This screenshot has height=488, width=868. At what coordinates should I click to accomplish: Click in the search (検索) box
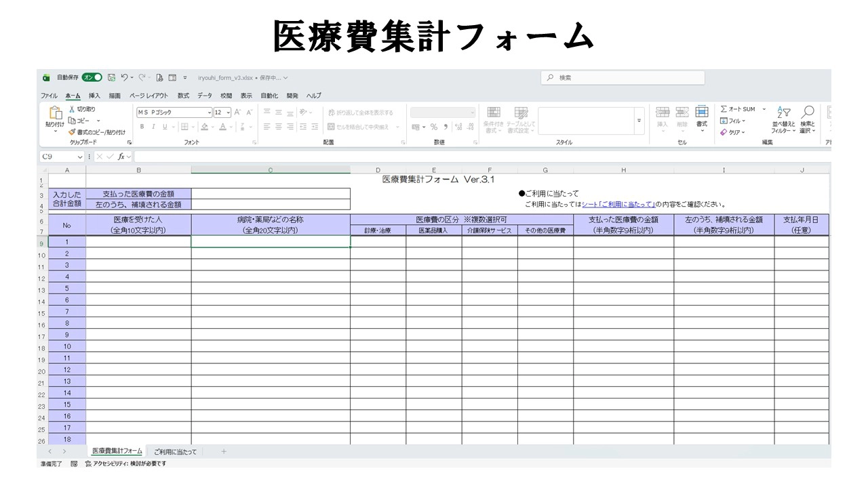(623, 78)
